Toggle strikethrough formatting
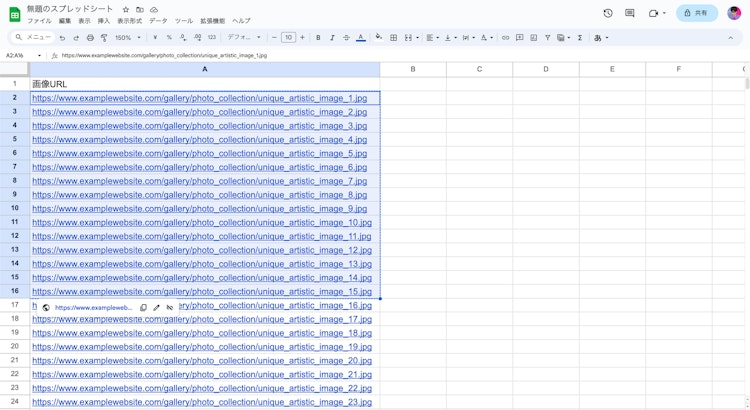This screenshot has width=750, height=410. pyautogui.click(x=346, y=38)
